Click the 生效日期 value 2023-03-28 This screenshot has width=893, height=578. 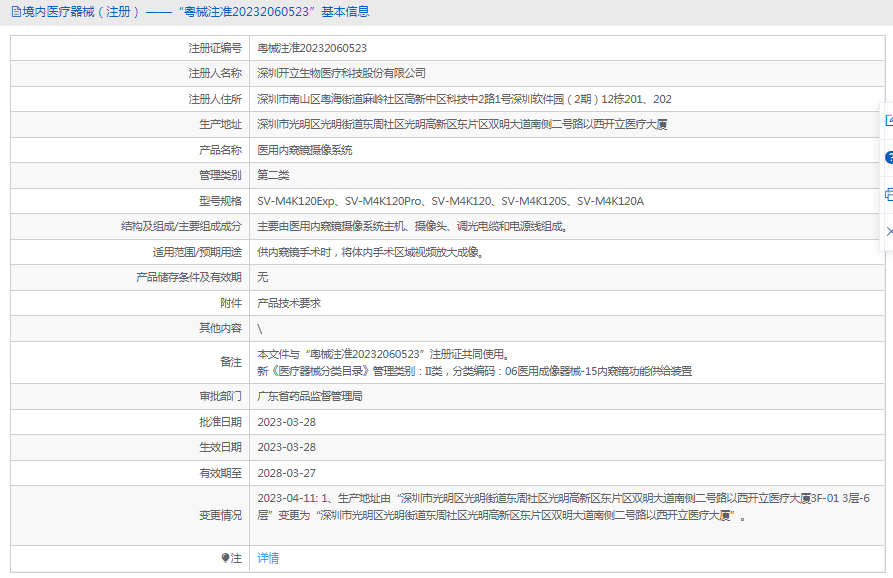[x=286, y=448]
